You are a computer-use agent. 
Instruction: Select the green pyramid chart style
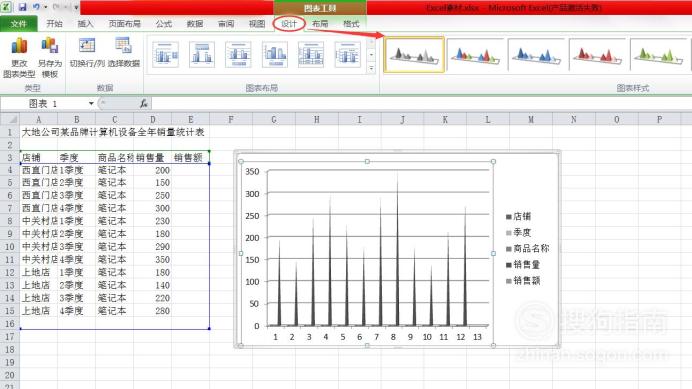click(x=659, y=55)
